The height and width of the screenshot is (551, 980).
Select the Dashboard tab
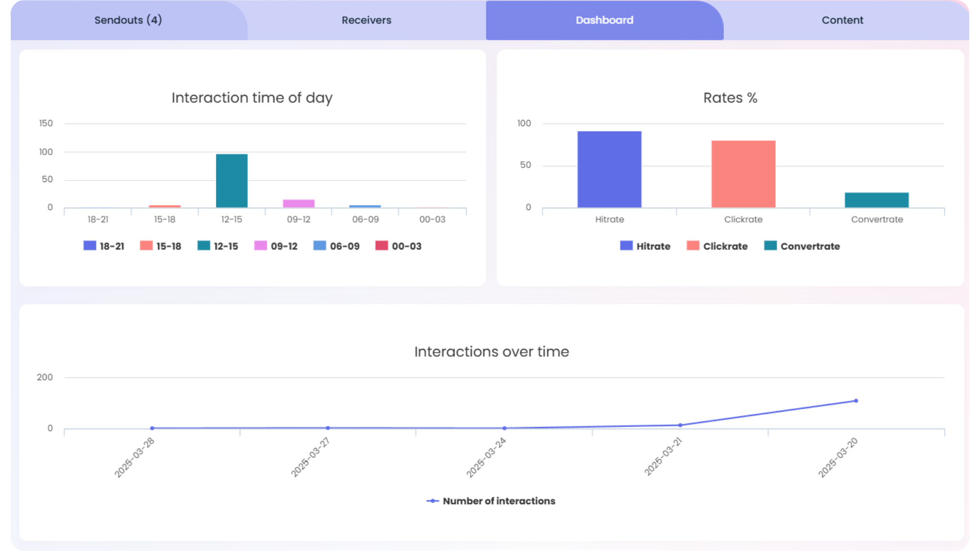604,20
